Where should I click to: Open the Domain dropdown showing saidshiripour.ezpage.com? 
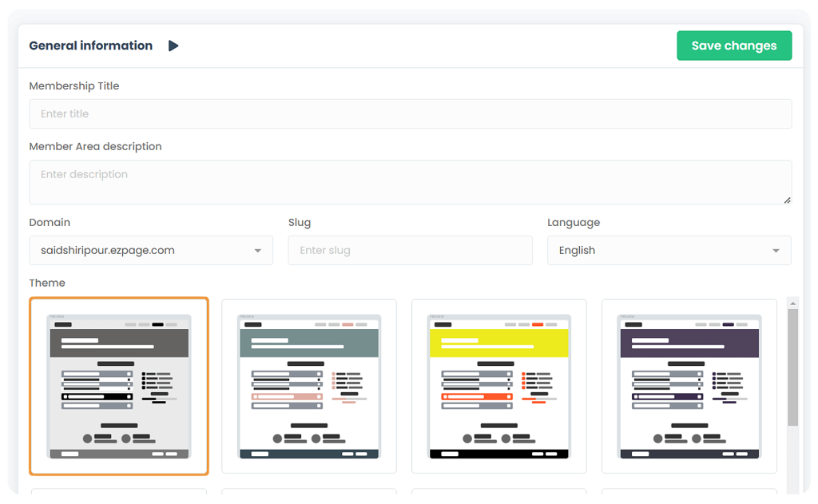point(151,251)
